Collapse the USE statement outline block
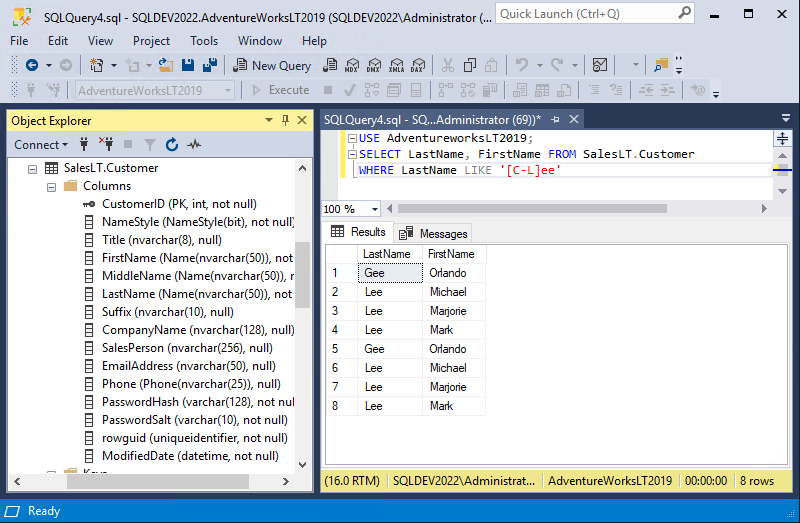Viewport: 800px width, 523px height. [352, 138]
